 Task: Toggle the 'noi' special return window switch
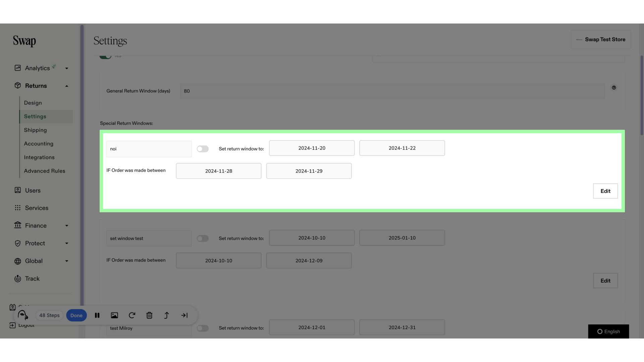[202, 148]
